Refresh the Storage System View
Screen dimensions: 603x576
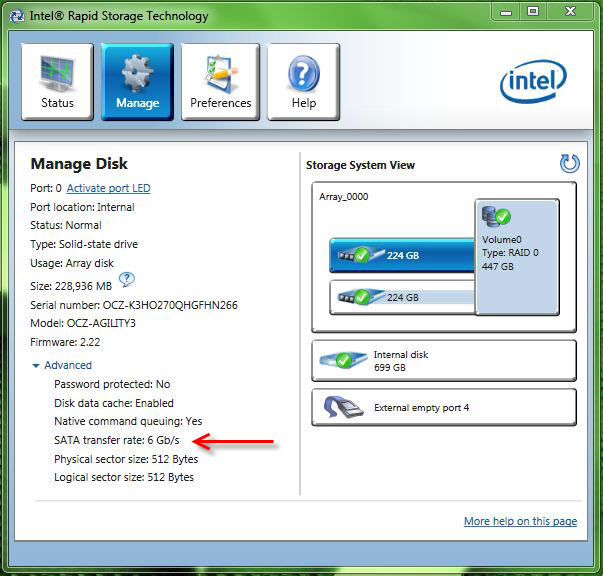(570, 164)
